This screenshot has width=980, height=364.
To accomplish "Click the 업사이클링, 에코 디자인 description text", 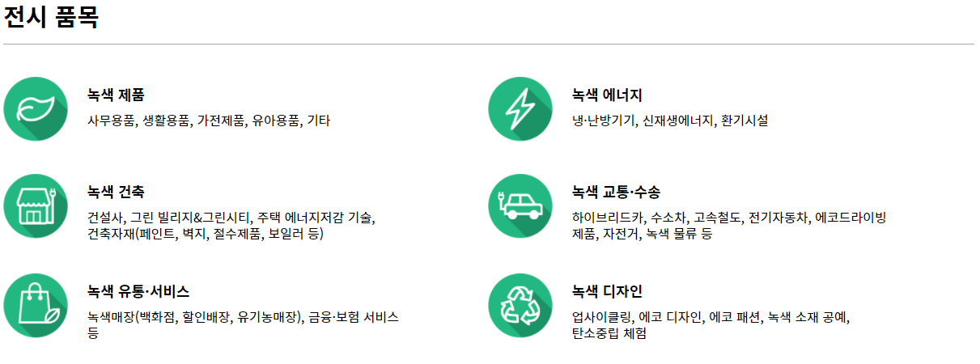I will pos(711,317).
